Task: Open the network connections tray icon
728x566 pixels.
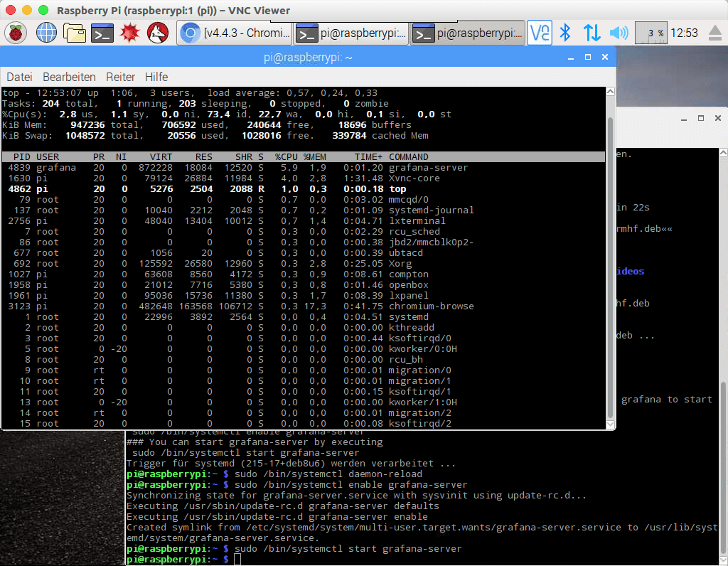Action: pyautogui.click(x=591, y=33)
